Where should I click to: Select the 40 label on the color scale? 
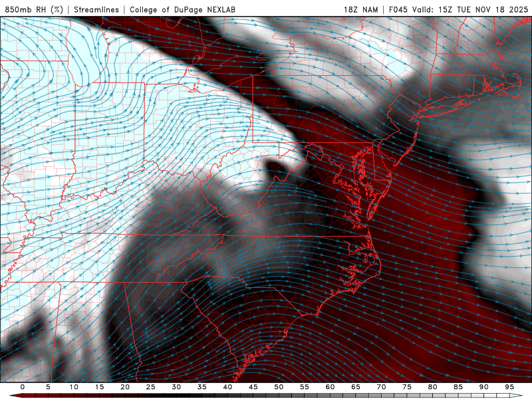(x=227, y=387)
